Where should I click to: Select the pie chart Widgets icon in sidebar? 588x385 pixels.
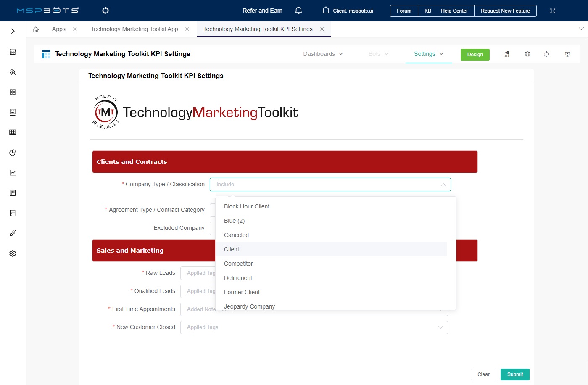[12, 153]
